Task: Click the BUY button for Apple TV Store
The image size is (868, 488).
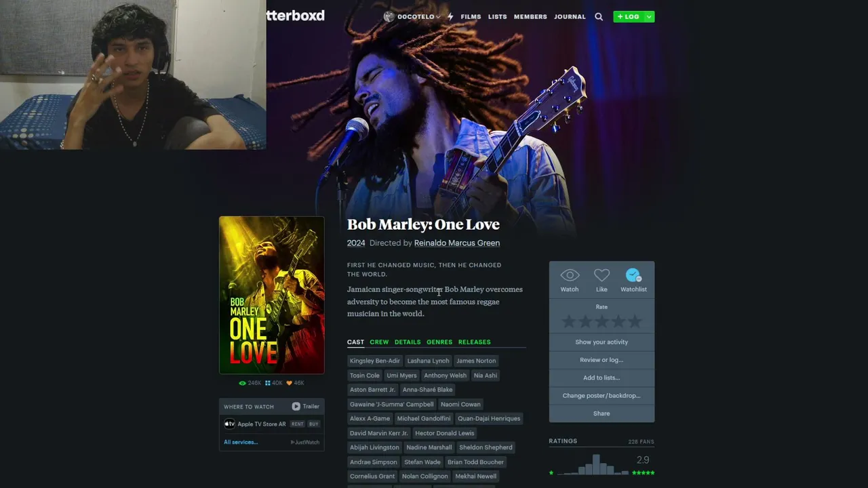Action: pos(313,424)
